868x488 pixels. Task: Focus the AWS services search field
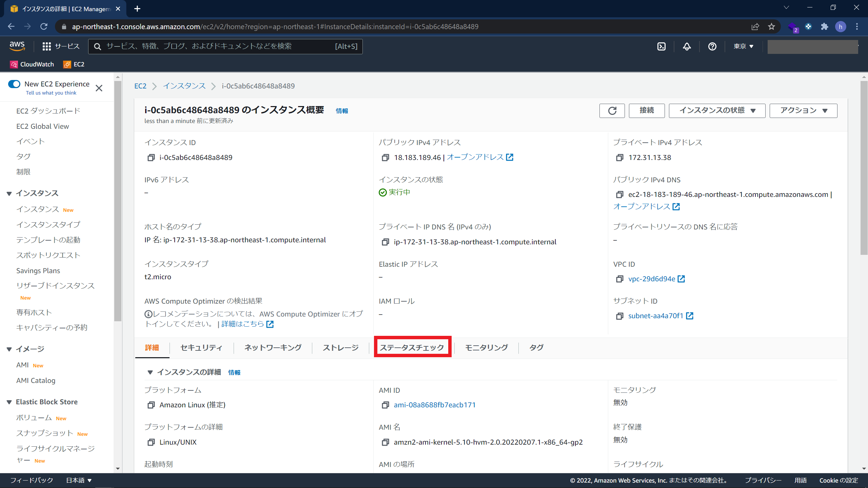click(x=225, y=46)
